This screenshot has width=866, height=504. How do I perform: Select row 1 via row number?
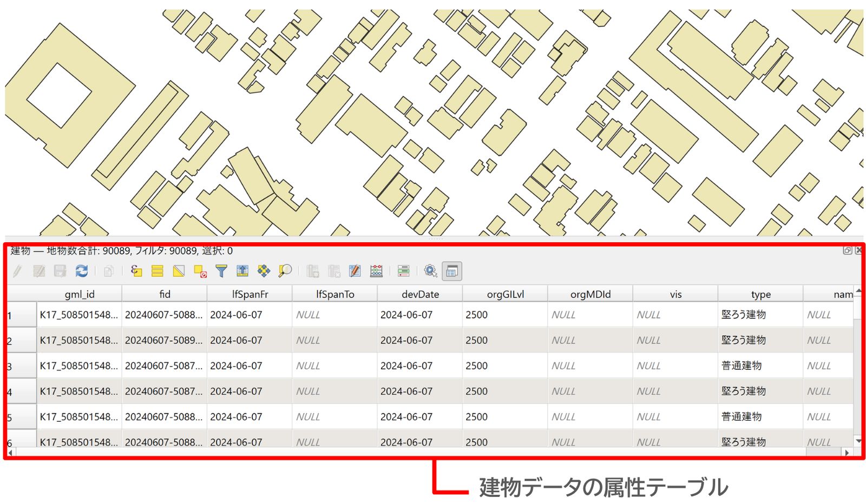22,315
